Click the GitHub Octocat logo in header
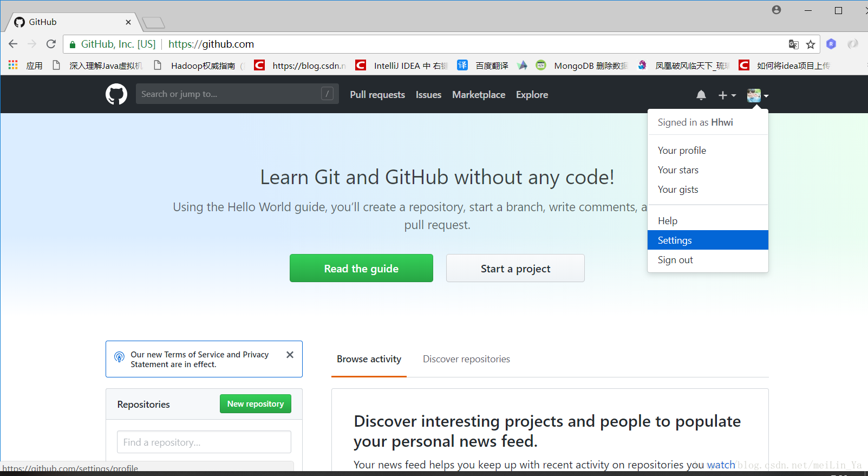 tap(116, 94)
